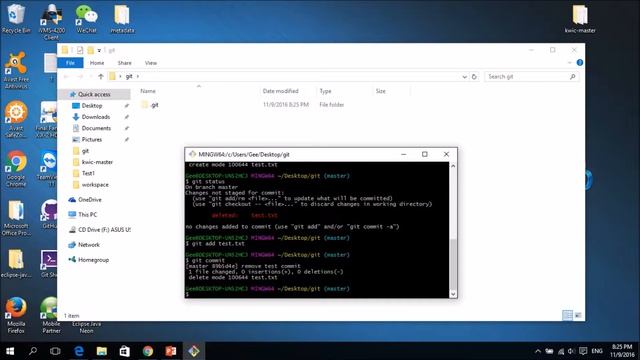The image size is (640, 360).
Task: Open the metadata folder on desktop
Action: pos(122,19)
